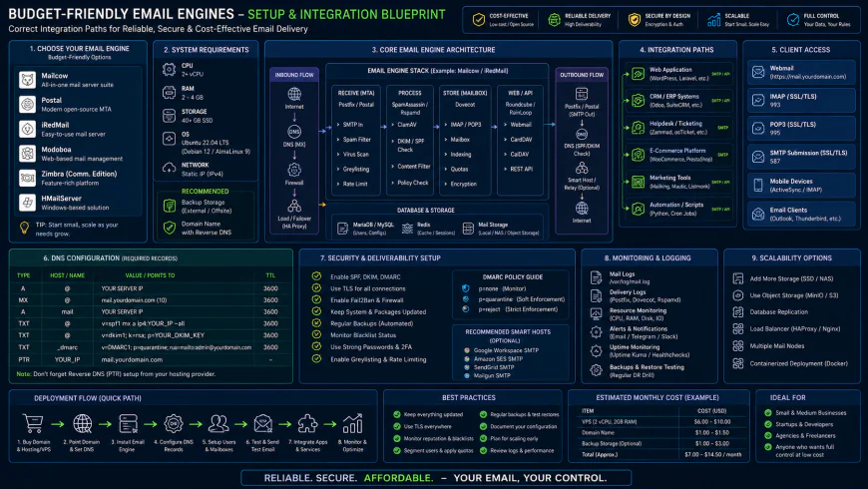Image resolution: width=868 pixels, height=489 pixels.
Task: Click the Monitor & Optimize chart icon
Action: (352, 424)
